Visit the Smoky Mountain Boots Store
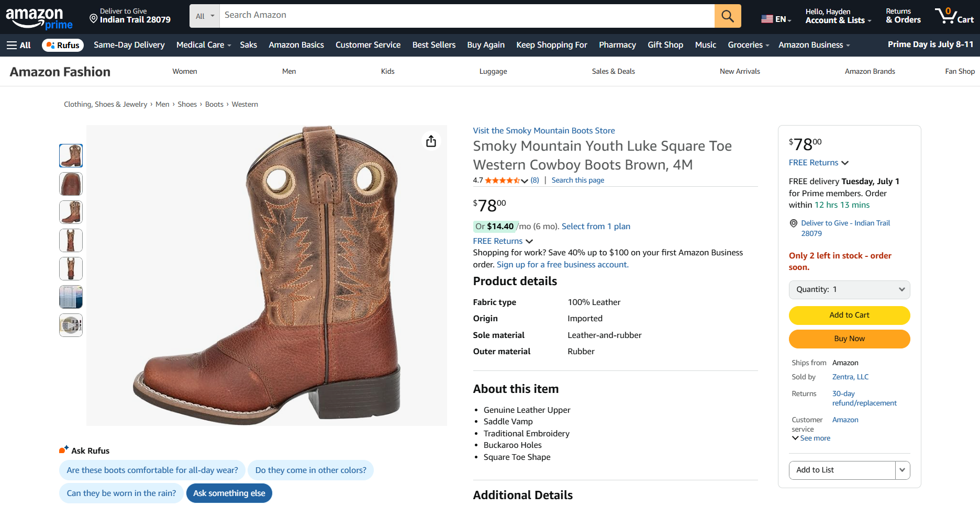980x507 pixels. click(543, 131)
